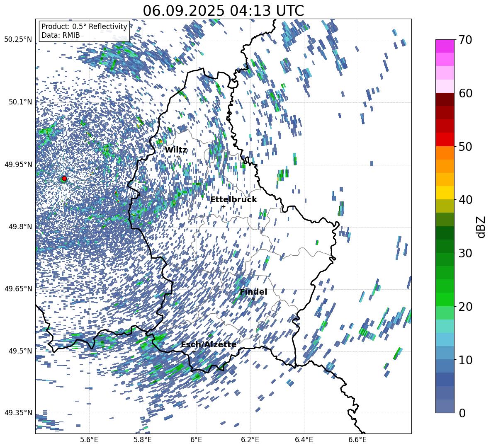Viewport: 491px width, 448px height.
Task: Click the bright red band just above 50 dBZ
Action: (445, 140)
